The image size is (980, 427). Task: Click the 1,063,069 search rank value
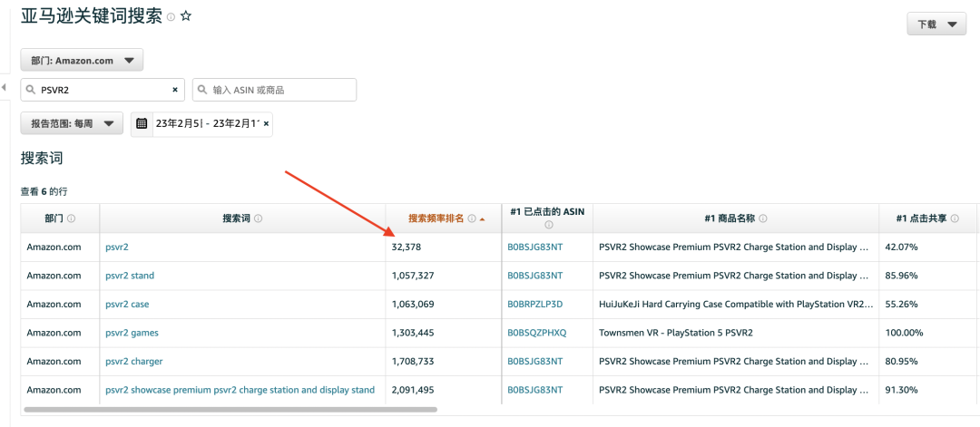(x=413, y=304)
